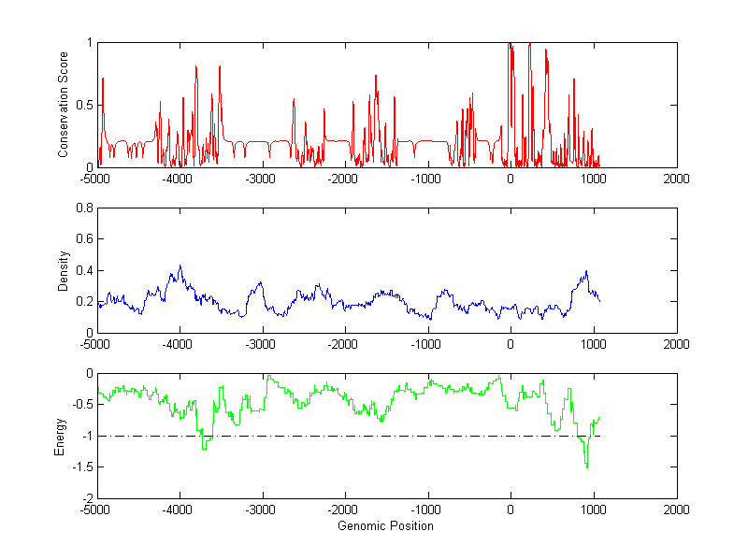Select the blue density peak near position 900
The width and height of the screenshot is (748, 560).
coord(586,272)
